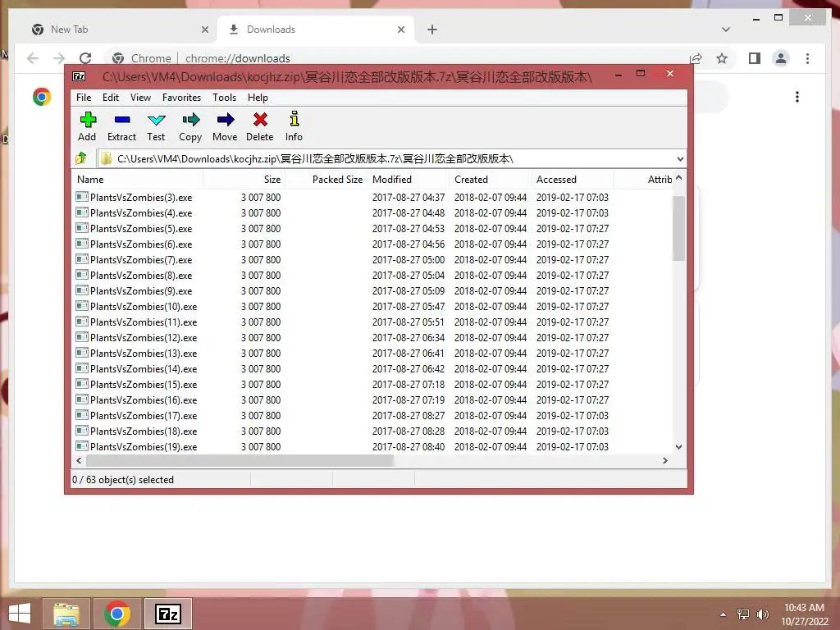Sort by Attrib column header
The height and width of the screenshot is (630, 840).
point(645,180)
